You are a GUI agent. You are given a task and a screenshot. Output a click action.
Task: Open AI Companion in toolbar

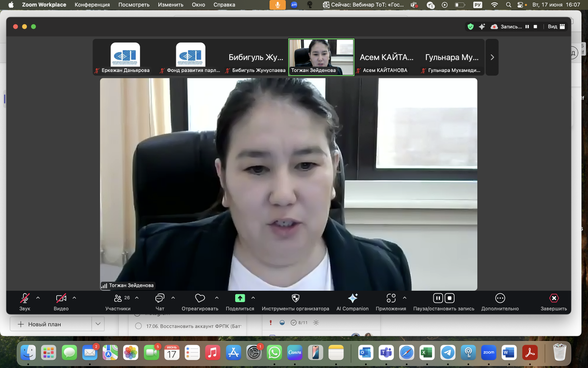352,298
